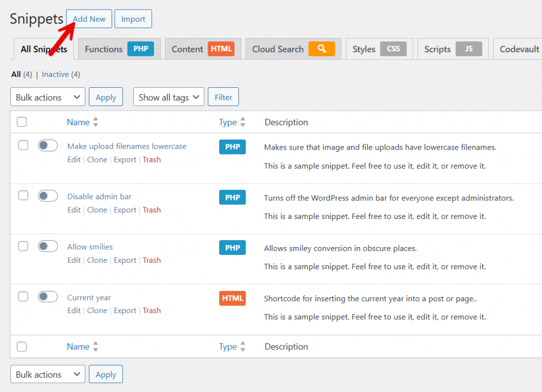Viewport: 542px width, 392px height.
Task: Click the CSS badge on Styles tab
Action: 393,49
